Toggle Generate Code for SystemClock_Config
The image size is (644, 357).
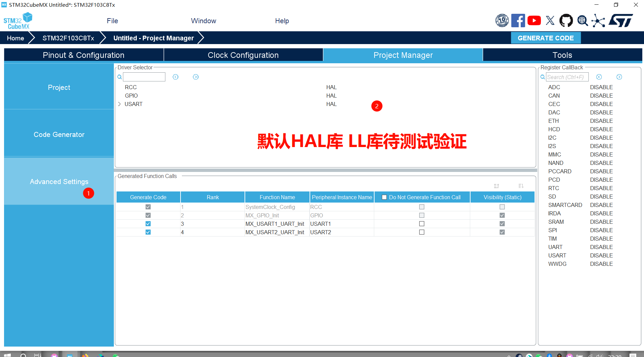pyautogui.click(x=148, y=207)
